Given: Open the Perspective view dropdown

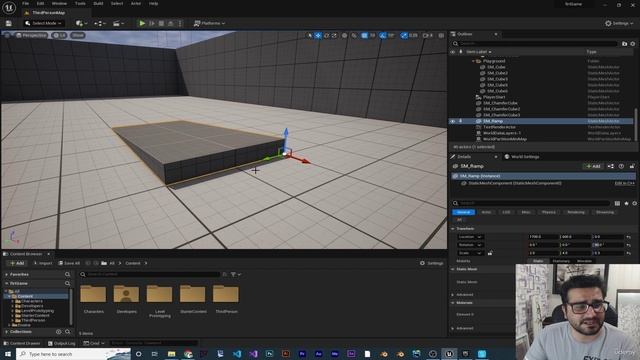Looking at the screenshot, I should 31,36.
